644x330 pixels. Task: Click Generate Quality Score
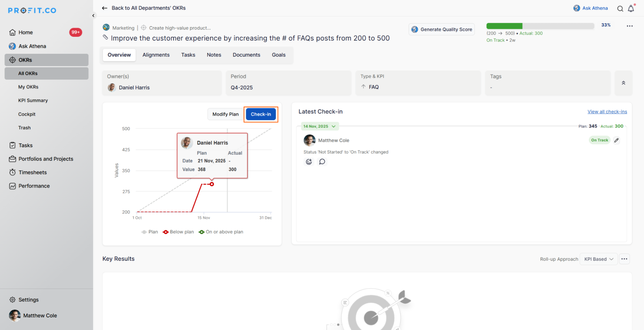(x=442, y=29)
